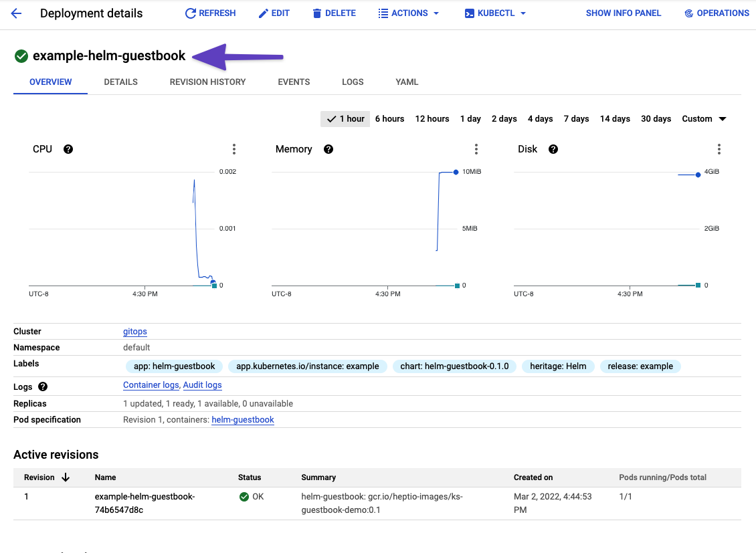The height and width of the screenshot is (553, 756).
Task: Select the 7 days time range
Action: click(x=576, y=118)
